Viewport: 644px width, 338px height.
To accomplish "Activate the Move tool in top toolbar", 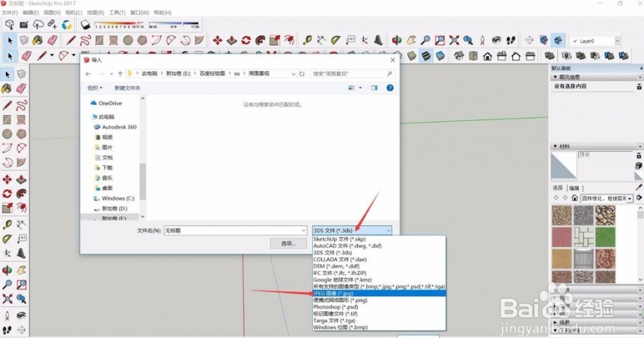I will 217,40.
